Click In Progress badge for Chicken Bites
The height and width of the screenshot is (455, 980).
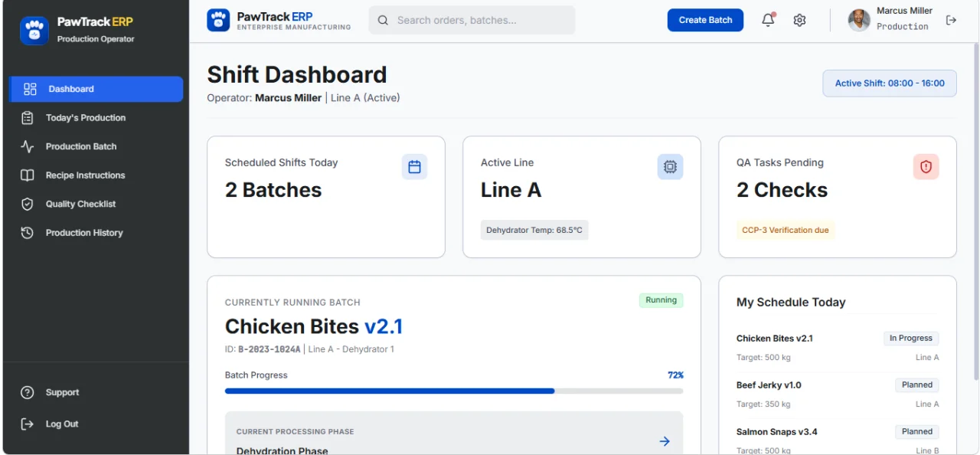coord(910,338)
